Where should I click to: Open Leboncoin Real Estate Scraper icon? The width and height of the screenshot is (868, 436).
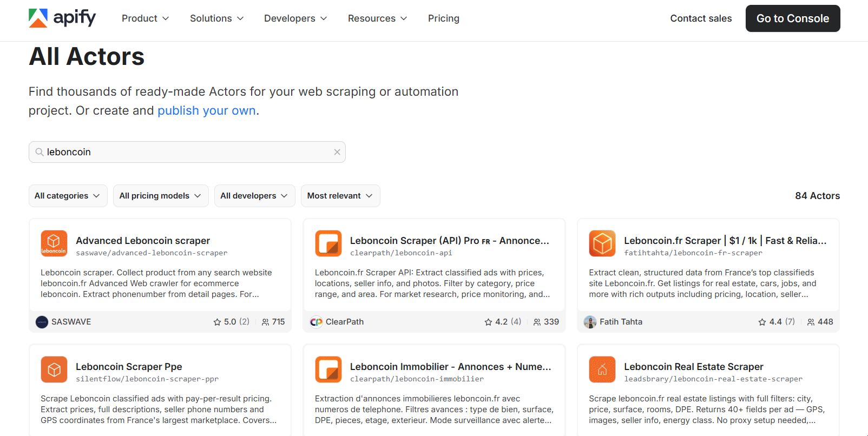point(602,369)
